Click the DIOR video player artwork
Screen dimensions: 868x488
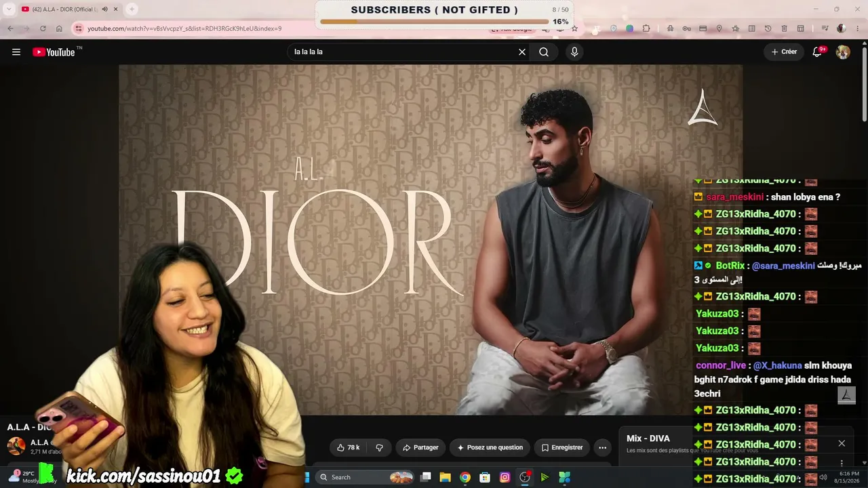pyautogui.click(x=431, y=239)
